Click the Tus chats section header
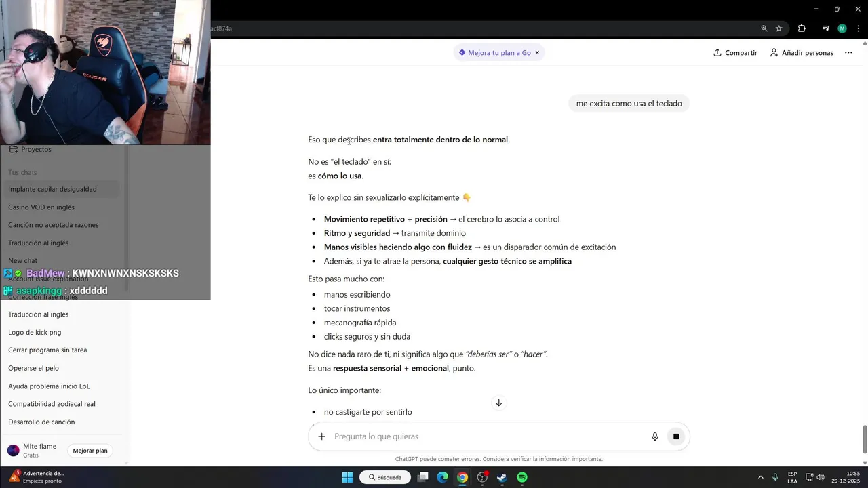Screen dimensions: 868x488 (22, 172)
